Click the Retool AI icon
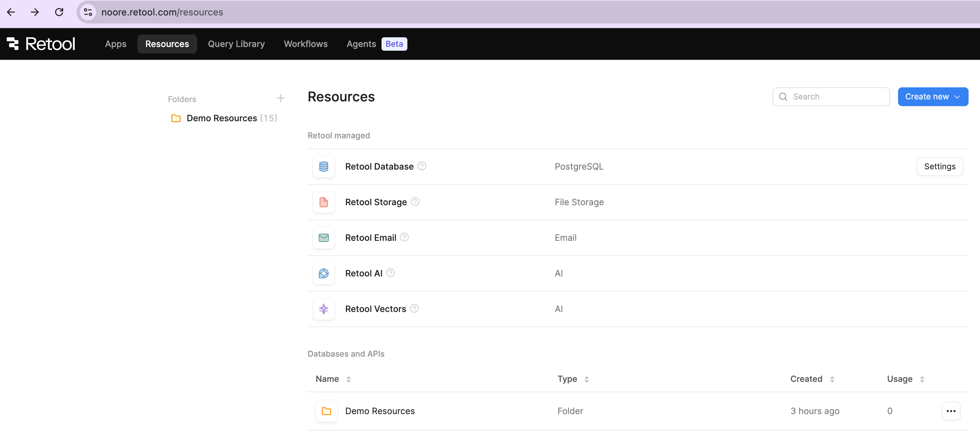 pyautogui.click(x=323, y=273)
